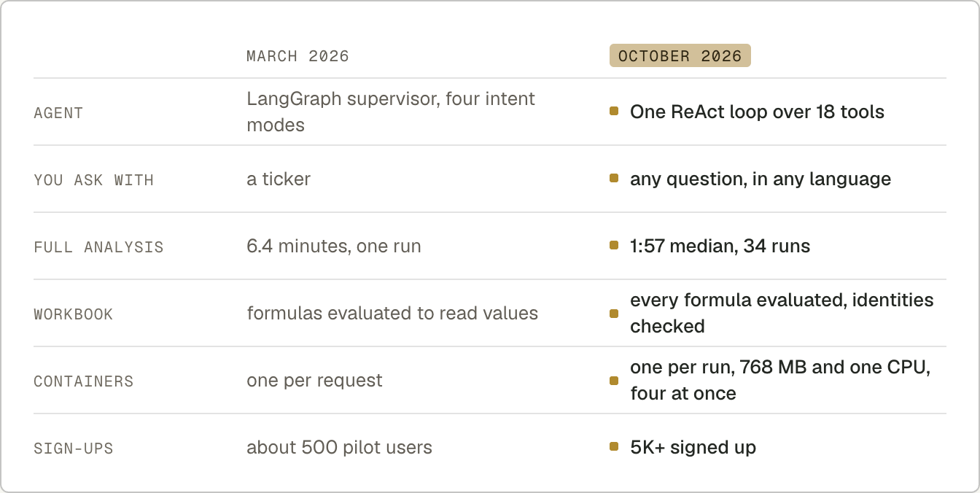Image resolution: width=980 pixels, height=493 pixels.
Task: Click the bullet icon beside any question
Action: tap(614, 179)
